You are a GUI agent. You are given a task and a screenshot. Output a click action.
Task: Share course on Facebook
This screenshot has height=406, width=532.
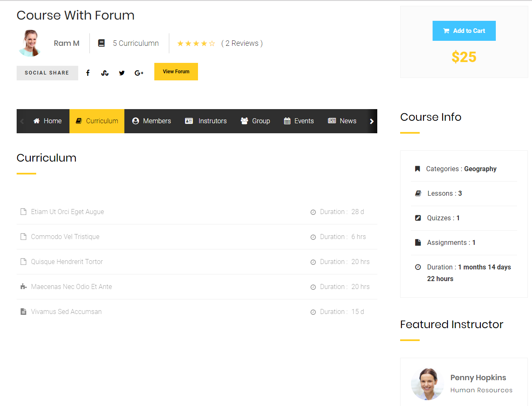click(x=88, y=73)
